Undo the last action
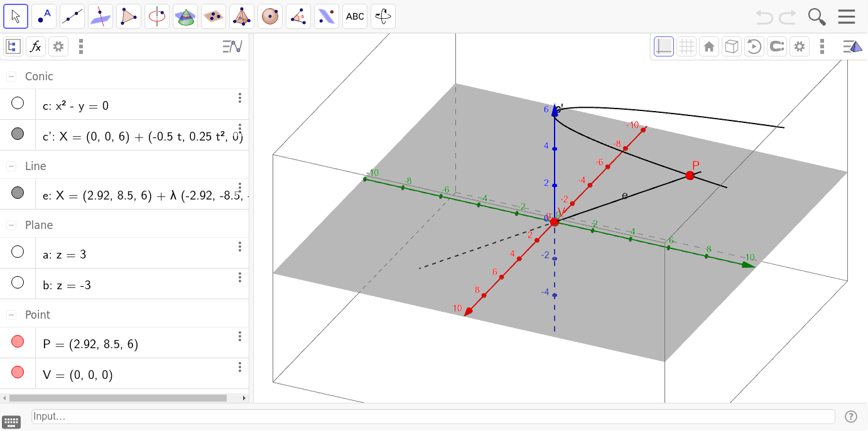 click(x=764, y=16)
